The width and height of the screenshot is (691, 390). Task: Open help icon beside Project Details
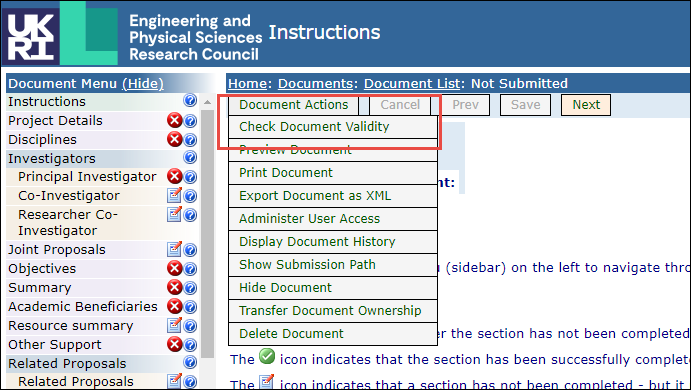[x=190, y=120]
